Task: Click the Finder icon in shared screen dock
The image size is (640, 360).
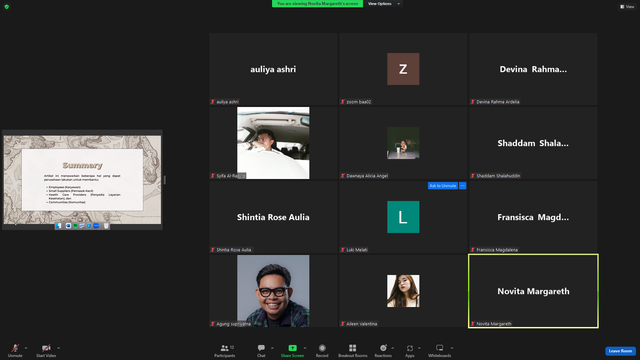Action: coord(59,226)
